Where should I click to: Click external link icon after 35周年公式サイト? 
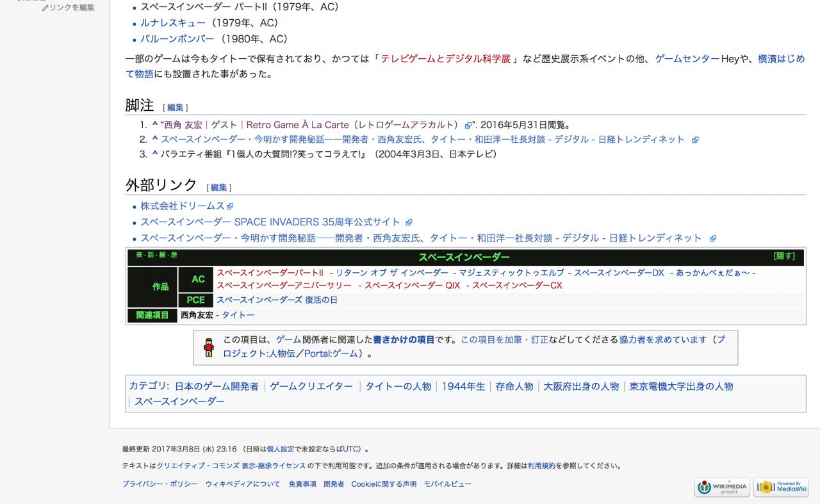click(x=408, y=222)
